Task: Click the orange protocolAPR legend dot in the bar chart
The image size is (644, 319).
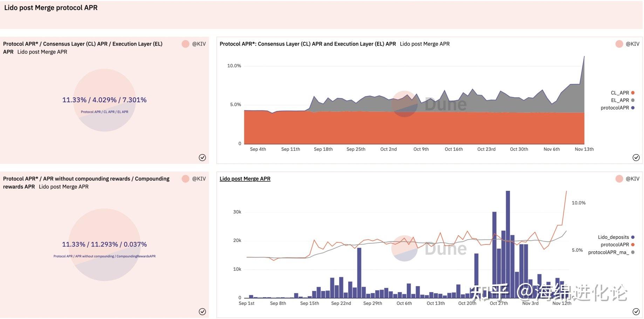Action: pyautogui.click(x=633, y=244)
